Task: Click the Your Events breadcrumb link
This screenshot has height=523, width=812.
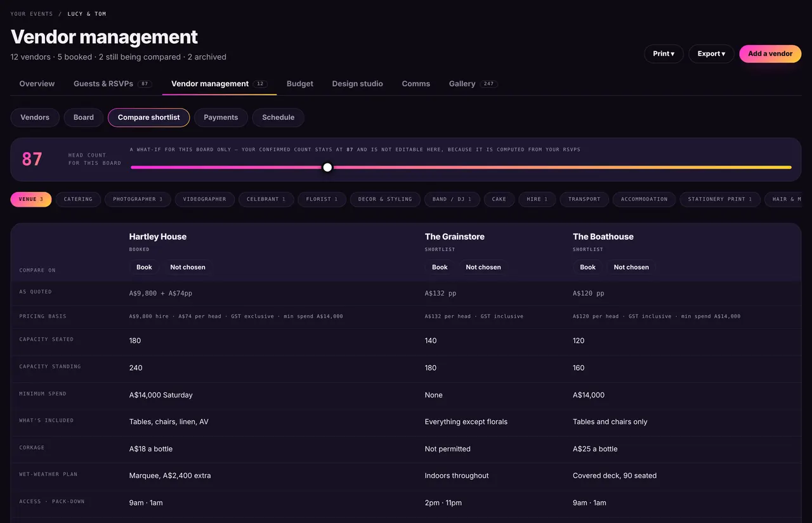Action: pyautogui.click(x=31, y=14)
